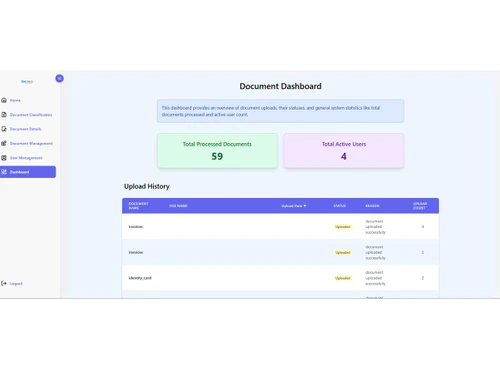Click Invoices in the row with count 4
The width and height of the screenshot is (500, 375).
(x=136, y=227)
